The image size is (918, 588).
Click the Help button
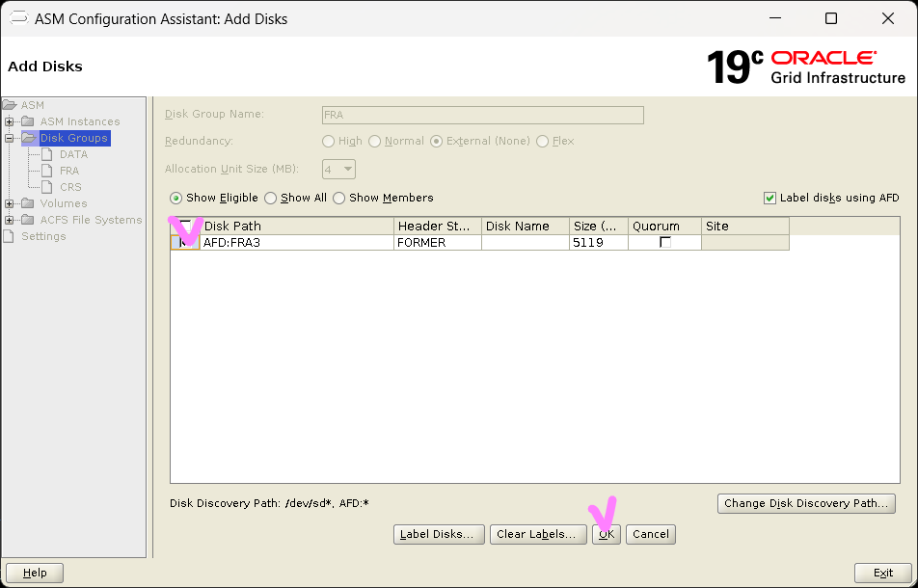tap(35, 573)
